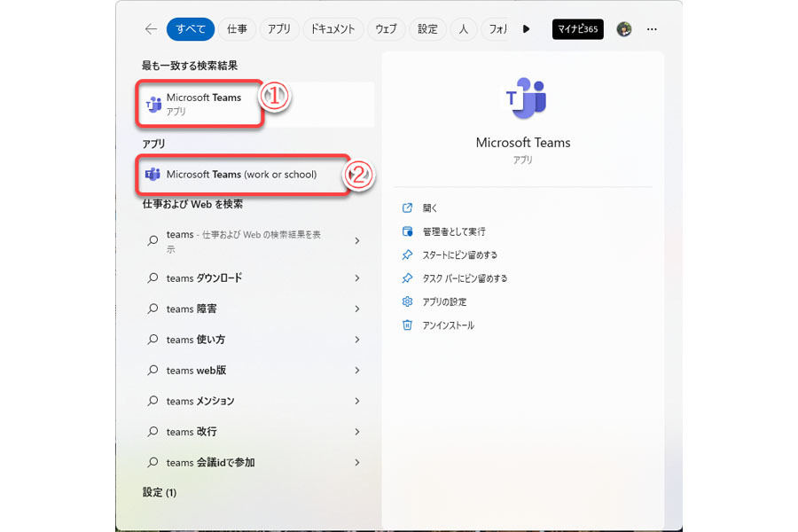The image size is (798, 532).
Task: Click the search icon beside teams web版
Action: [153, 370]
